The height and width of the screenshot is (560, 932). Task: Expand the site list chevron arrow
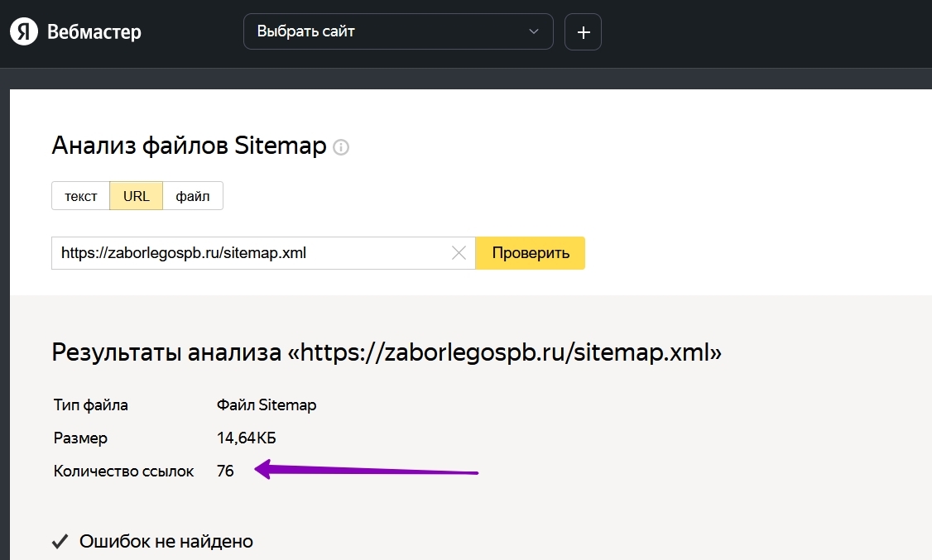pyautogui.click(x=534, y=31)
